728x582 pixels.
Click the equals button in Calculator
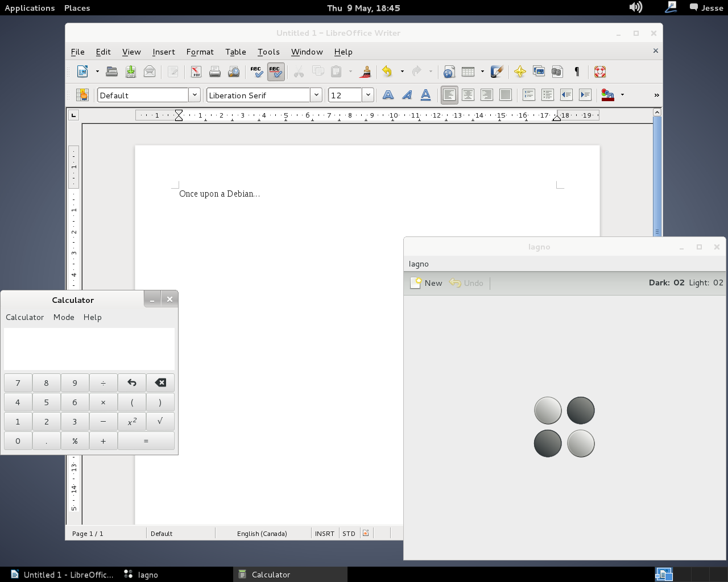(x=146, y=440)
